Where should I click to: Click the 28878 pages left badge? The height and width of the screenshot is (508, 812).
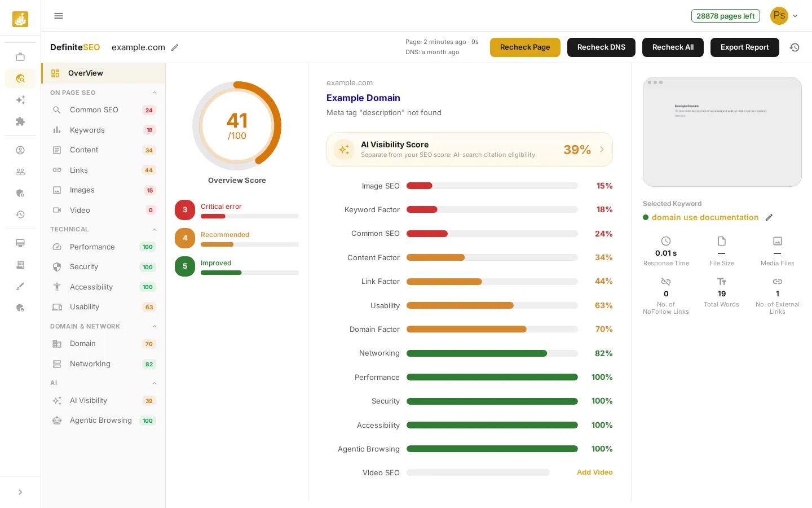726,16
